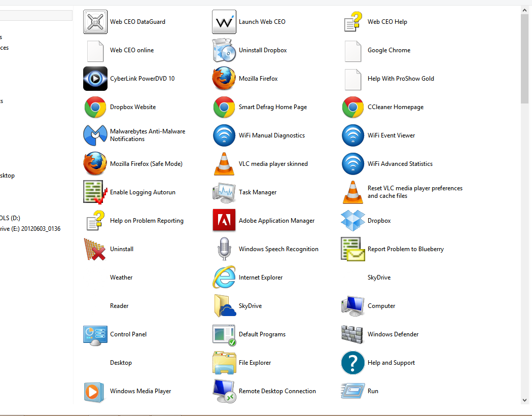The image size is (532, 416).
Task: Open Windows Speech Recognition microphone icon
Action: 224,249
